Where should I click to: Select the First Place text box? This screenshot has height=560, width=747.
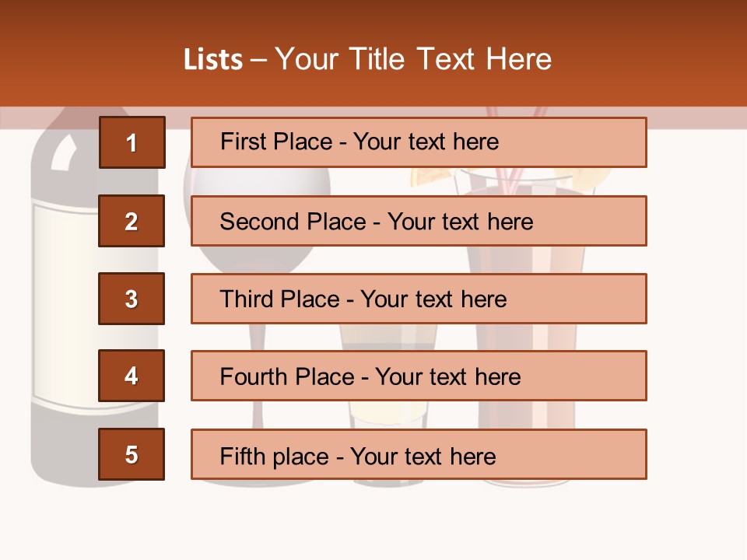(419, 142)
